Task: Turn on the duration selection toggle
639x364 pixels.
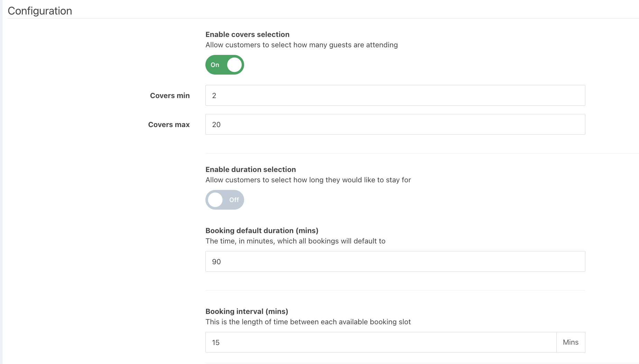Action: (224, 200)
